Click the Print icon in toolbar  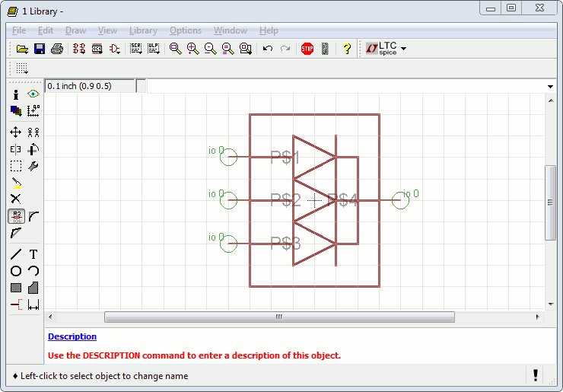coord(56,49)
